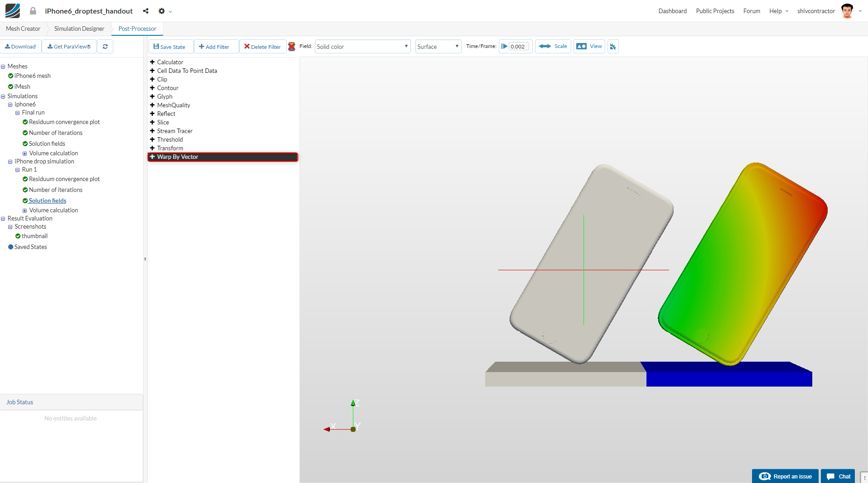
Task: Click the Download button
Action: 21,47
